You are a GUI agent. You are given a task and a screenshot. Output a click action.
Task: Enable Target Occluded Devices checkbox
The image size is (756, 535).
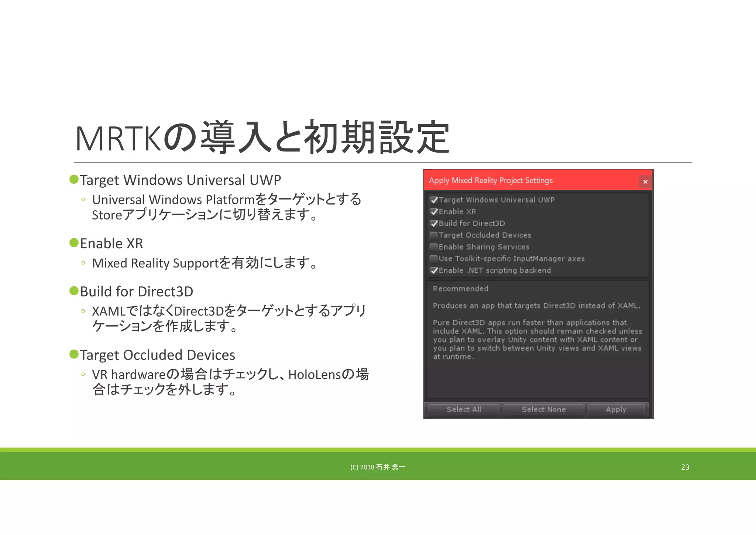[x=434, y=235]
